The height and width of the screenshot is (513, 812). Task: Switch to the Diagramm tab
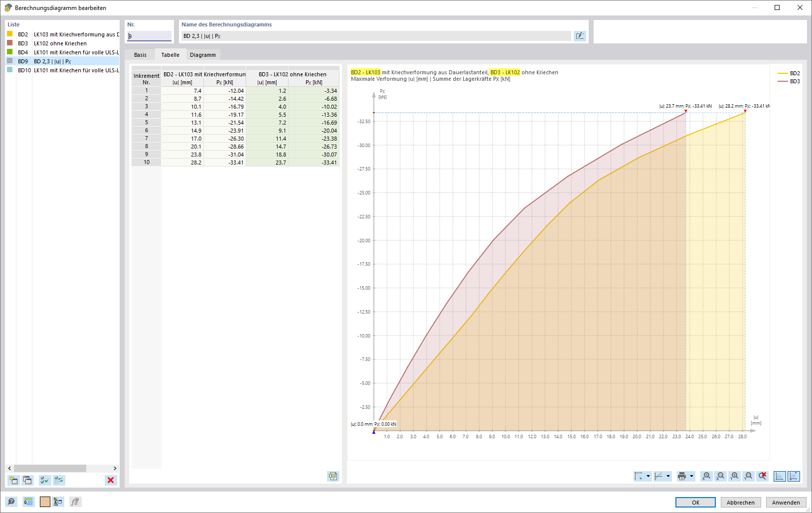203,54
